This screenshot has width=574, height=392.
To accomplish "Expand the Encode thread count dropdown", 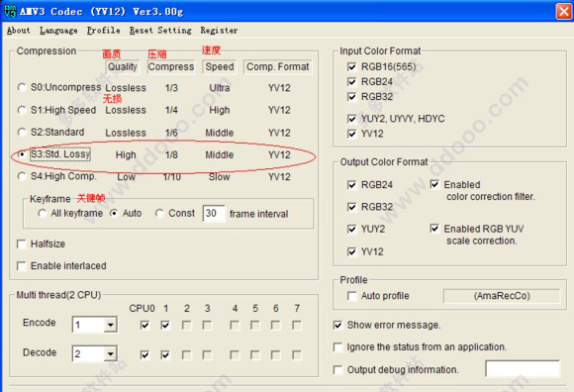I will click(x=110, y=325).
